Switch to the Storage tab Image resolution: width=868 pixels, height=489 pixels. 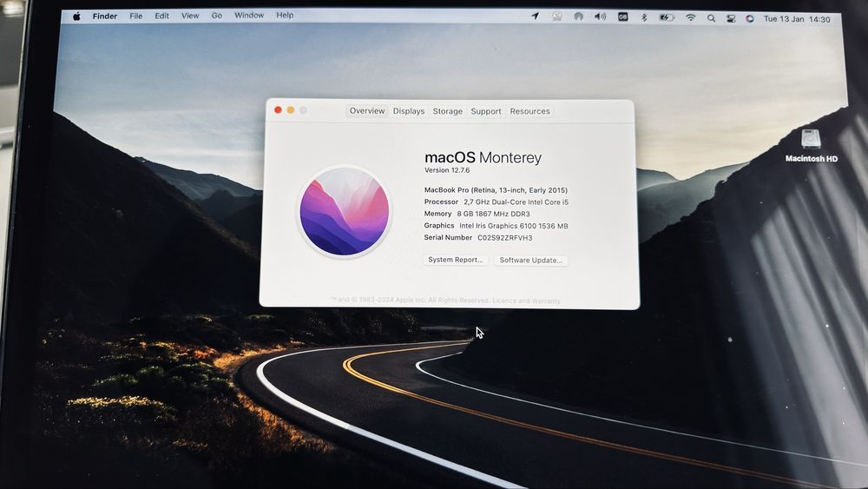[x=447, y=111]
